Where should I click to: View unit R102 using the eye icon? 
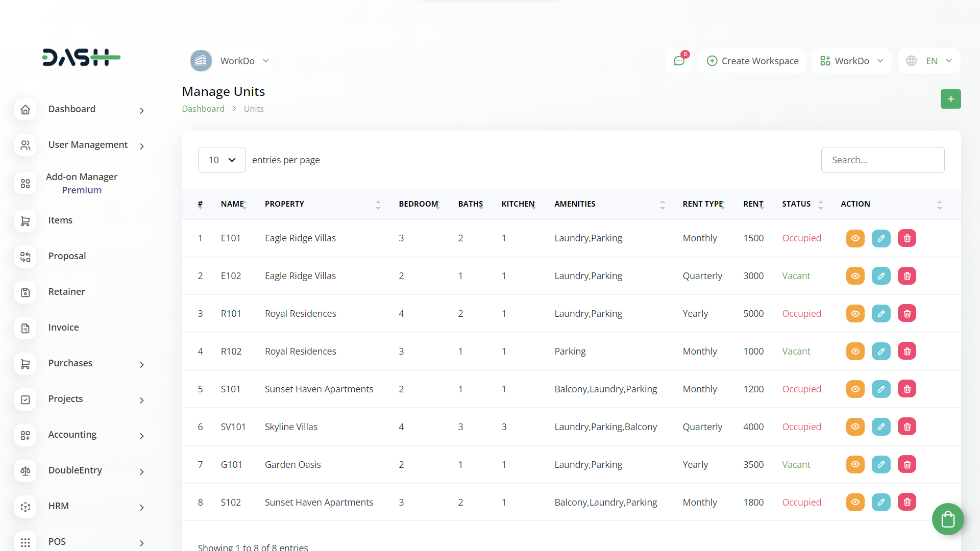coord(855,352)
